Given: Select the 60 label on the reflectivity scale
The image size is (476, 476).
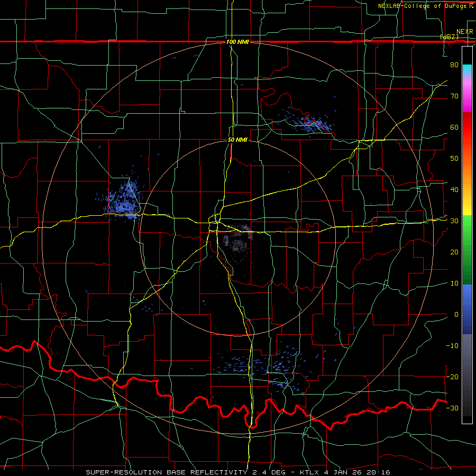Looking at the screenshot, I should 454,127.
